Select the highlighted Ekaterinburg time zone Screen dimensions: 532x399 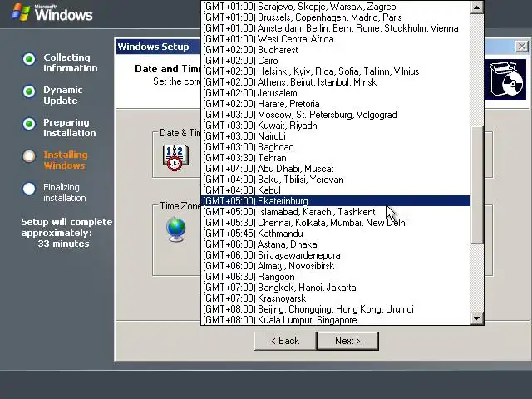[x=336, y=201]
